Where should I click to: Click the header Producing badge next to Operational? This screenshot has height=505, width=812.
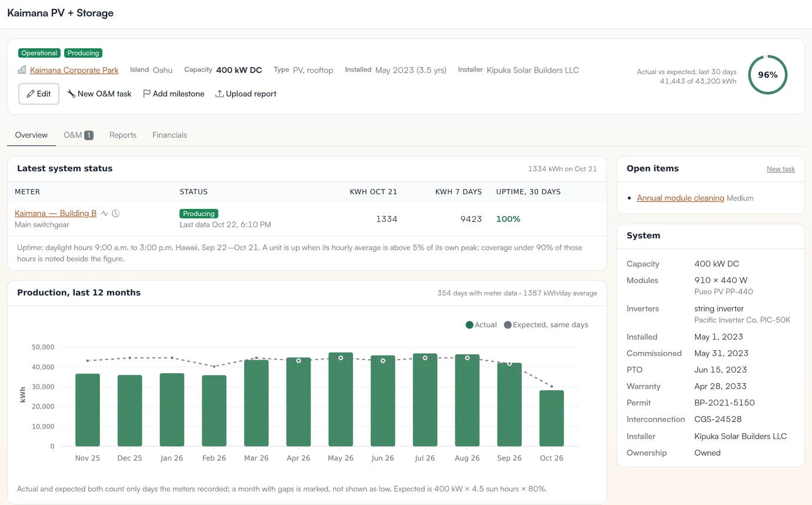[x=83, y=53]
